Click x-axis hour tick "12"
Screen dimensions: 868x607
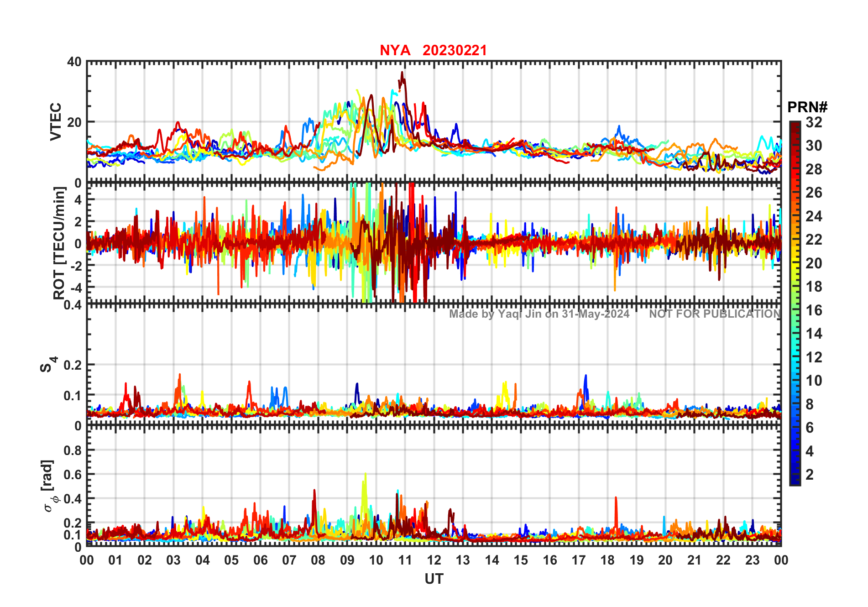434,560
